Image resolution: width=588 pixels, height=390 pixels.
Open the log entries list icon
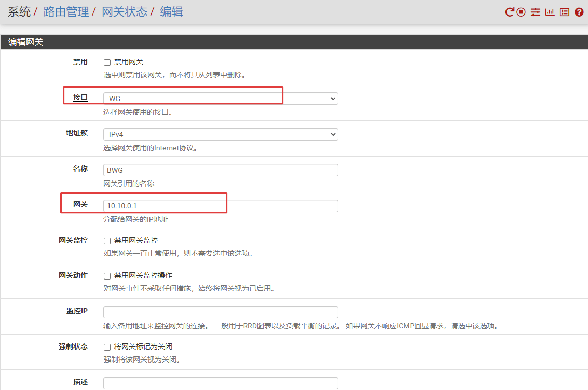click(x=565, y=12)
